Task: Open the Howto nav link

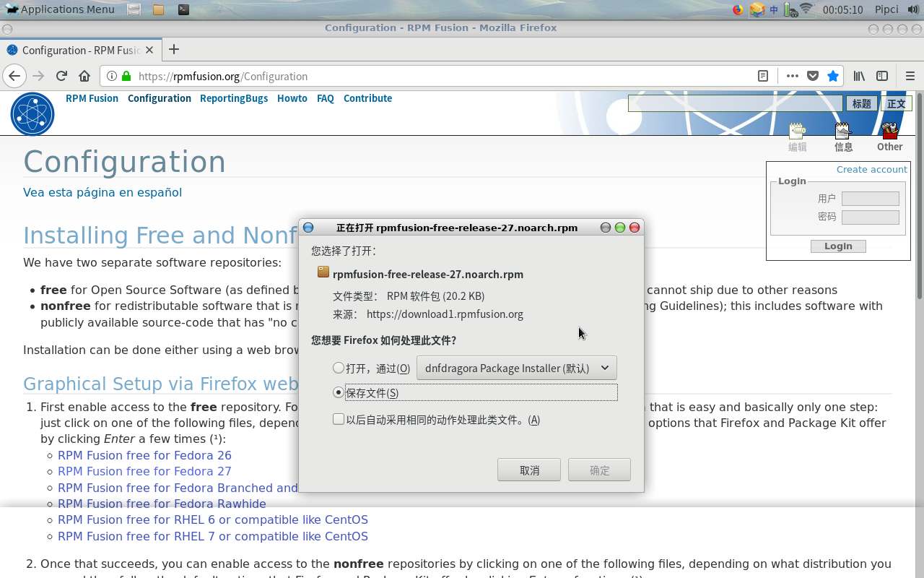Action: coord(292,98)
